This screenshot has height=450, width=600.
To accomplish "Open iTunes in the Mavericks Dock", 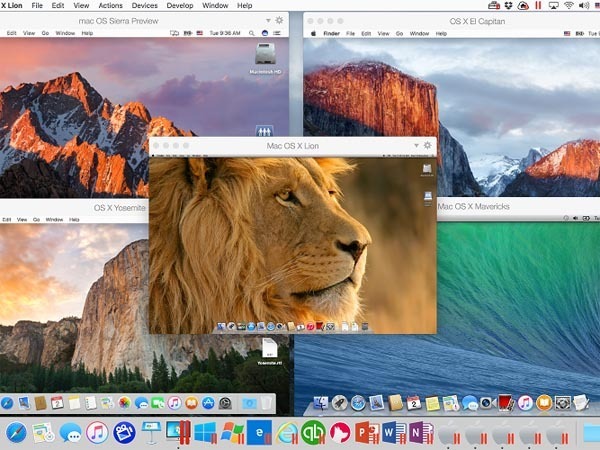I will coord(525,403).
